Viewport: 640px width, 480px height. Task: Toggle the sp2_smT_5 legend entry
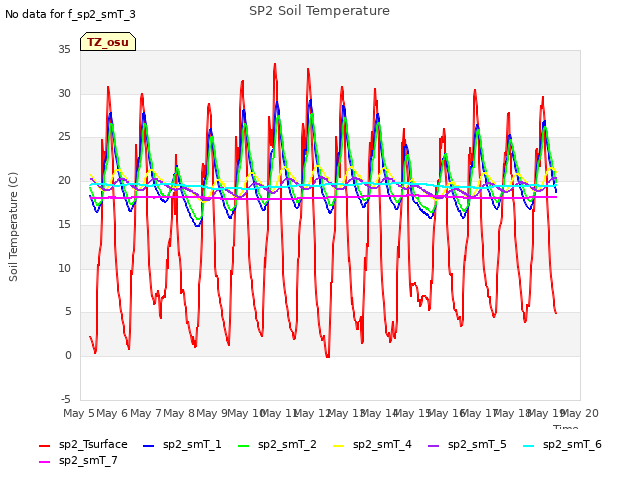click(467, 444)
